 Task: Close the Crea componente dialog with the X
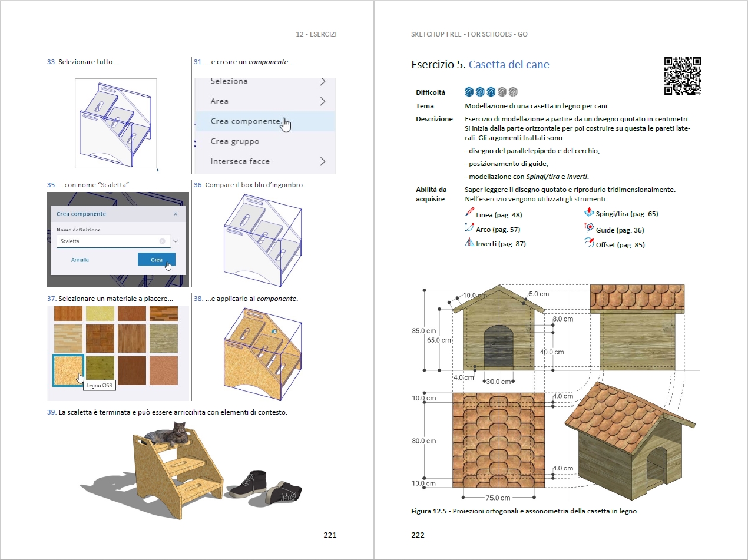pyautogui.click(x=176, y=214)
